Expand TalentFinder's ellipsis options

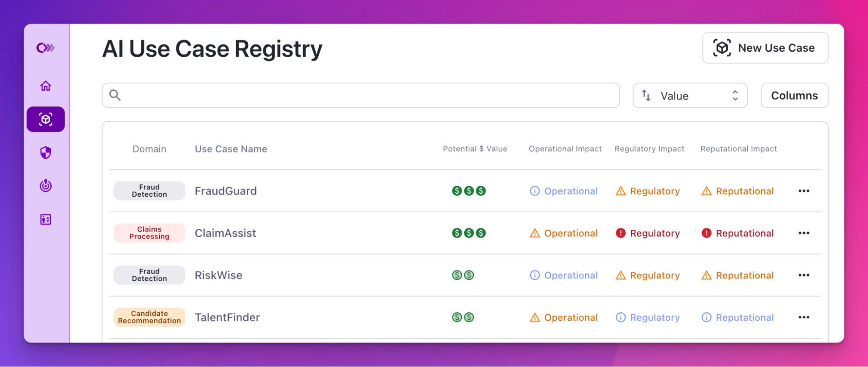[804, 317]
